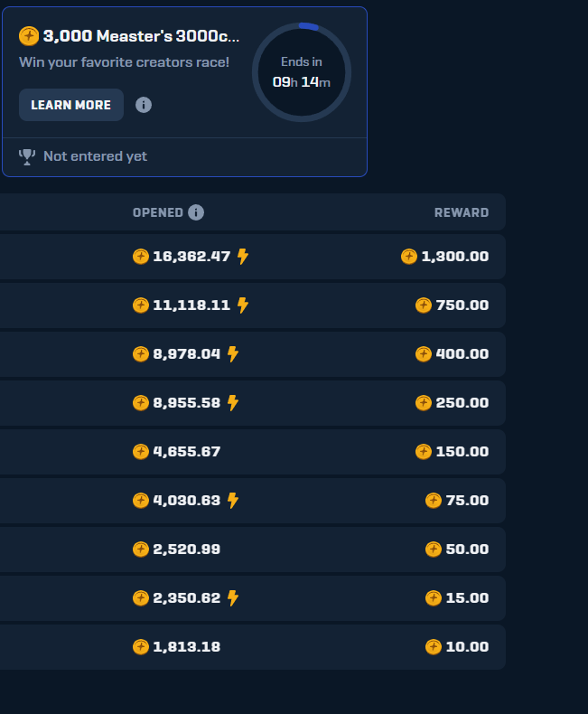The image size is (588, 714).
Task: Click the circular Ends in countdown timer
Action: pyautogui.click(x=302, y=72)
